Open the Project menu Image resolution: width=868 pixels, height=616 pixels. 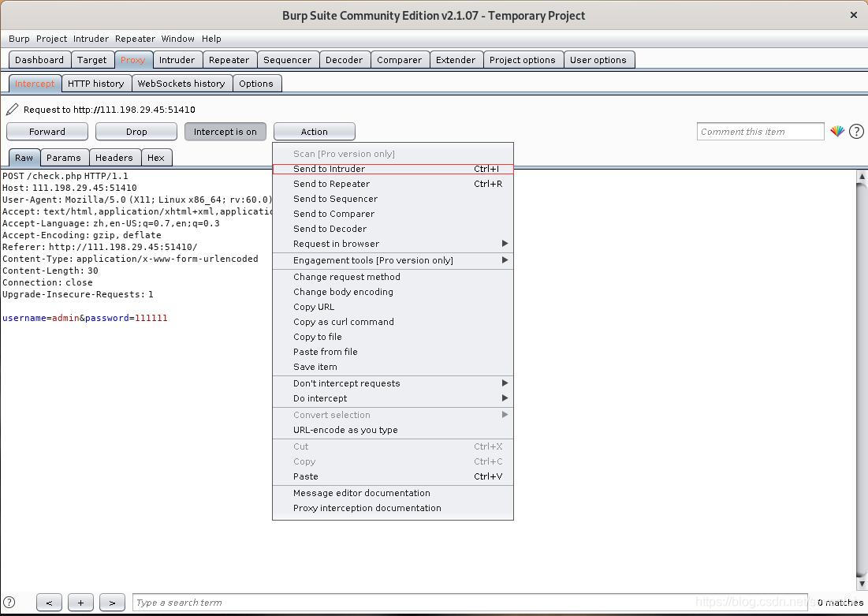[51, 39]
